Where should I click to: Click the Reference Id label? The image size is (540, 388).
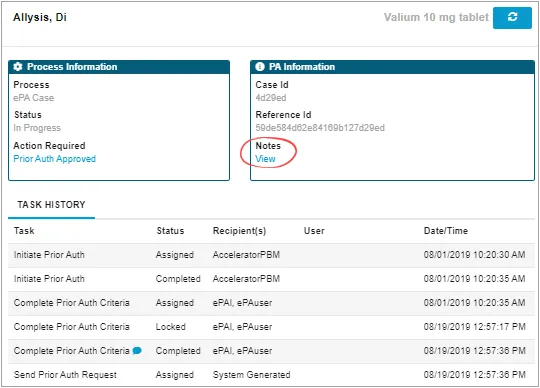[x=283, y=115]
